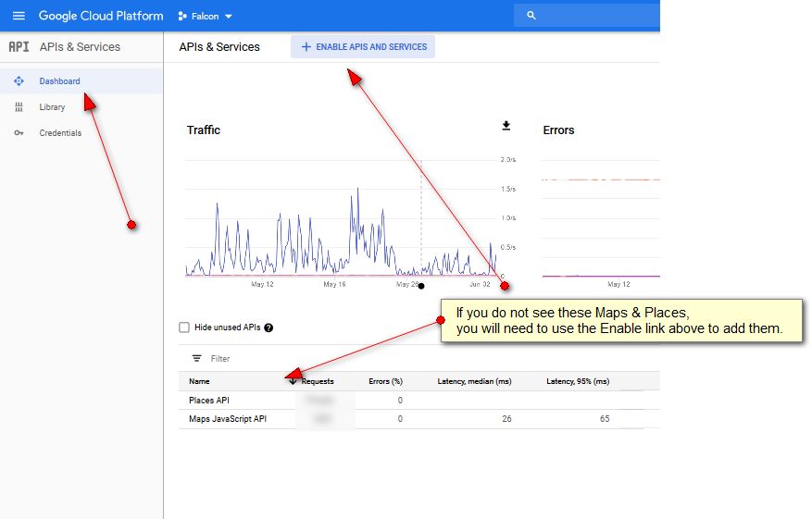Toggle the Hide unused APIs checkbox
Viewport: 812px width, 519px height.
coord(184,327)
